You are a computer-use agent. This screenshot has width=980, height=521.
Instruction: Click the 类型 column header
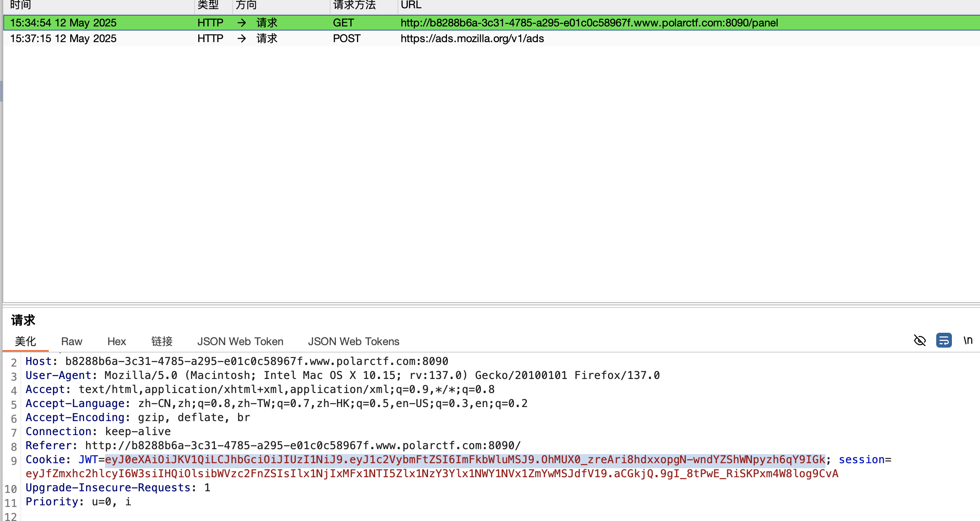click(208, 5)
